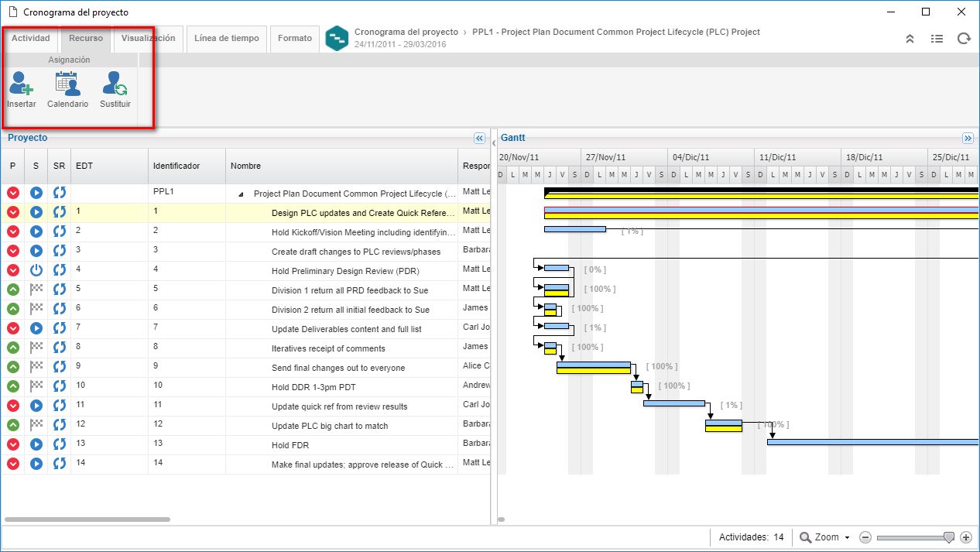Screen dimensions: 980x552
Task: Click the double-chevron ribbon collapse icon
Action: (910, 39)
